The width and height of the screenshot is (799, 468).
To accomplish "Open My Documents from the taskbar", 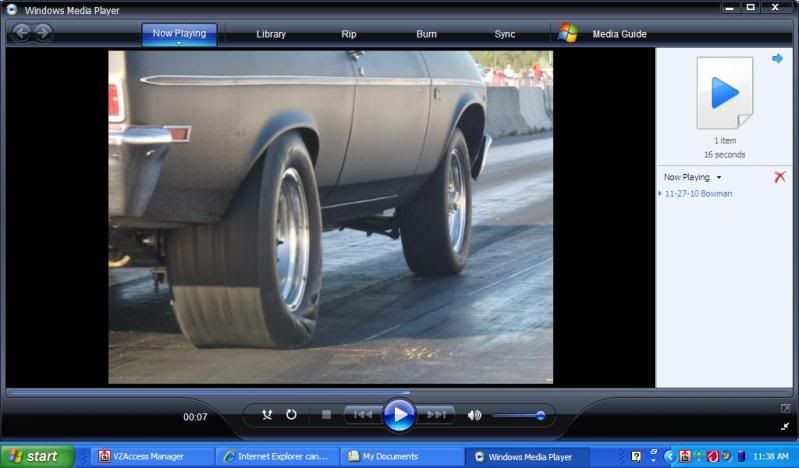I will click(x=402, y=456).
